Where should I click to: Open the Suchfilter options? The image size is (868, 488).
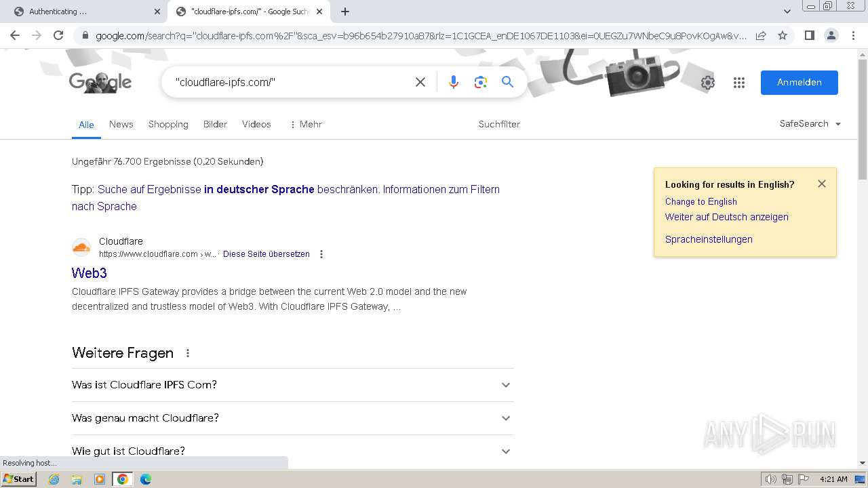(499, 124)
